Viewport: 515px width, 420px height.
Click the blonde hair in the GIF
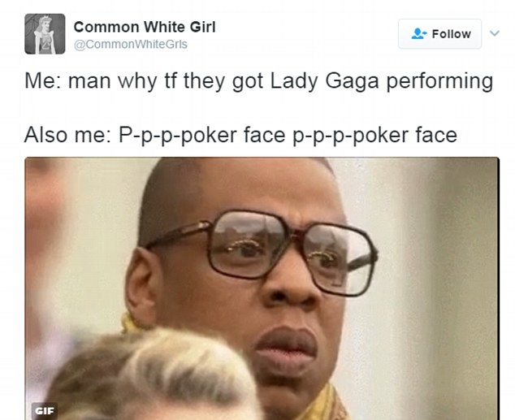(x=154, y=375)
